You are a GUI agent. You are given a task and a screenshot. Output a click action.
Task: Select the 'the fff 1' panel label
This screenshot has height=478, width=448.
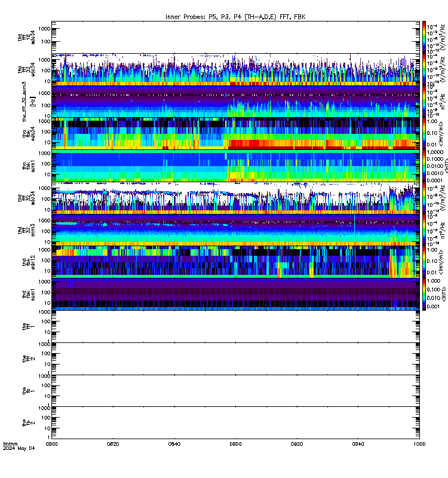tap(29, 327)
